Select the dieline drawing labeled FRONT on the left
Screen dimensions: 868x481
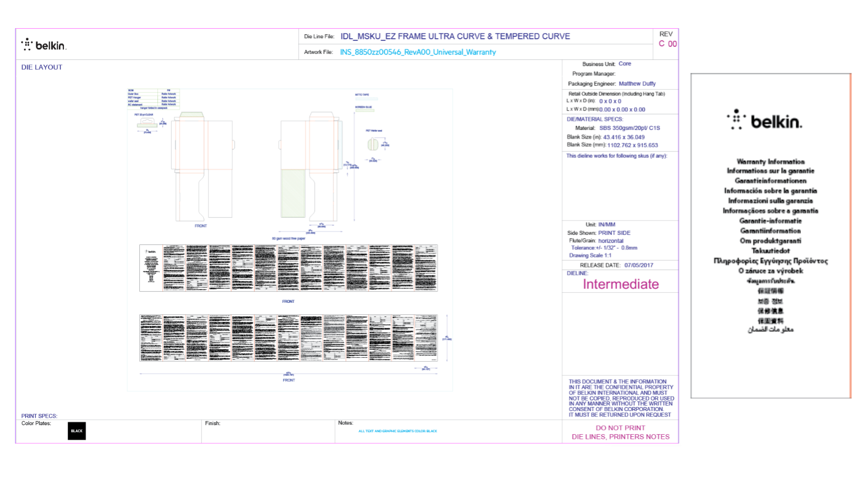click(x=203, y=166)
